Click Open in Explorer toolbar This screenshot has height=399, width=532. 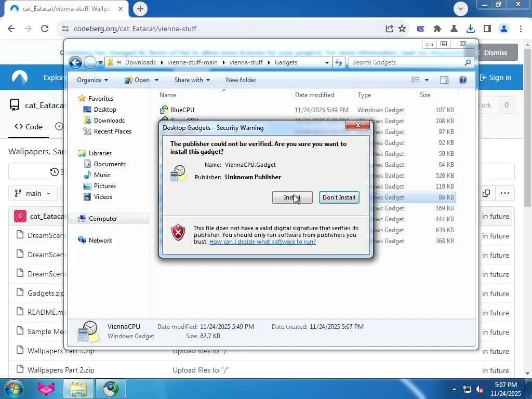pos(137,80)
